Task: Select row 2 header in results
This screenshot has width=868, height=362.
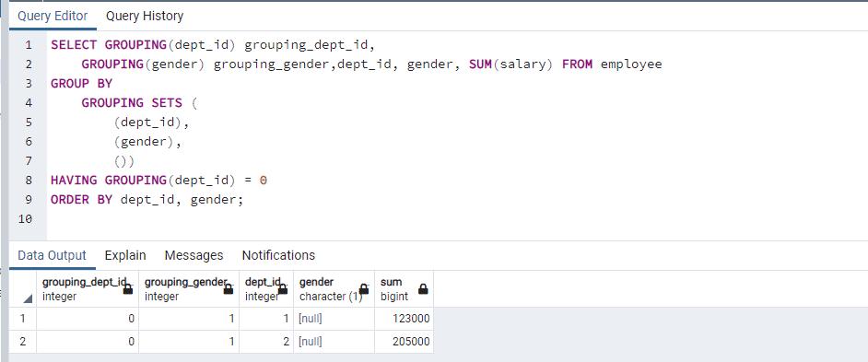Action: (23, 342)
